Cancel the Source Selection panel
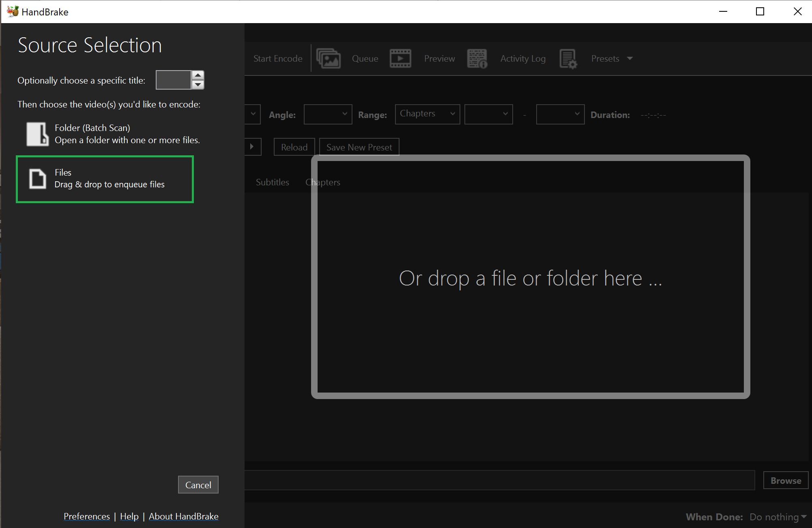 click(198, 485)
